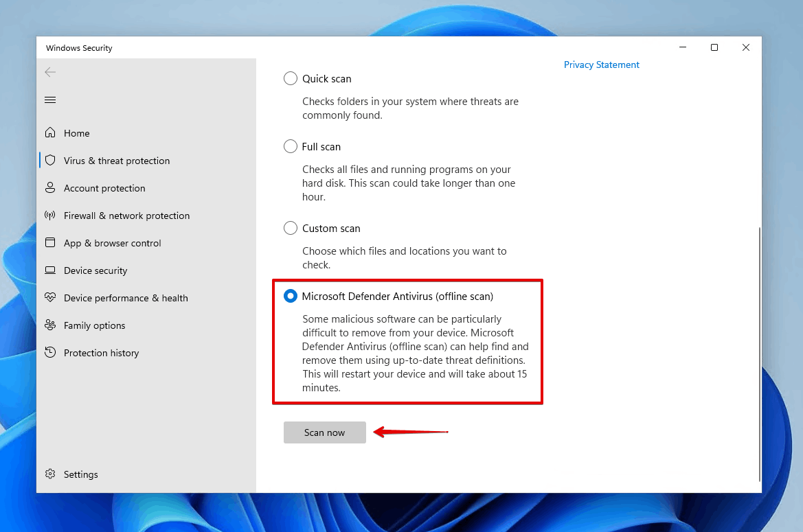Viewport: 803px width, 532px height.
Task: Minimize the Windows Security window
Action: tap(683, 47)
